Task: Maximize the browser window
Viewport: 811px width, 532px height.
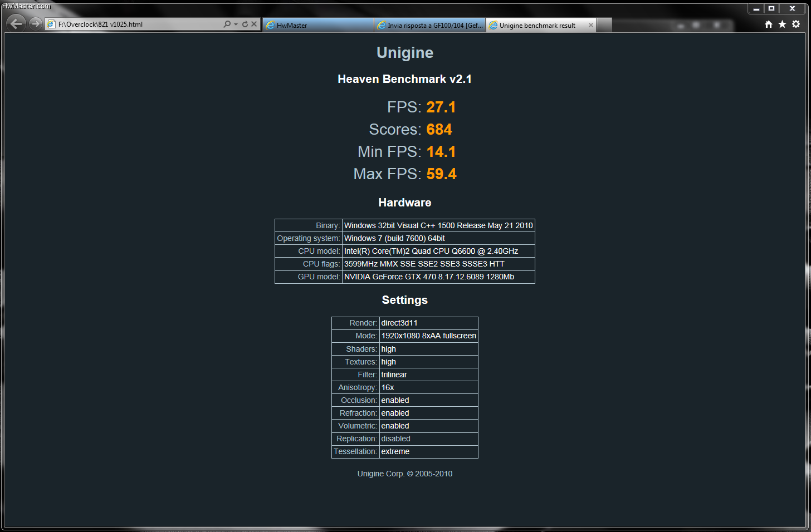Action: pos(771,8)
